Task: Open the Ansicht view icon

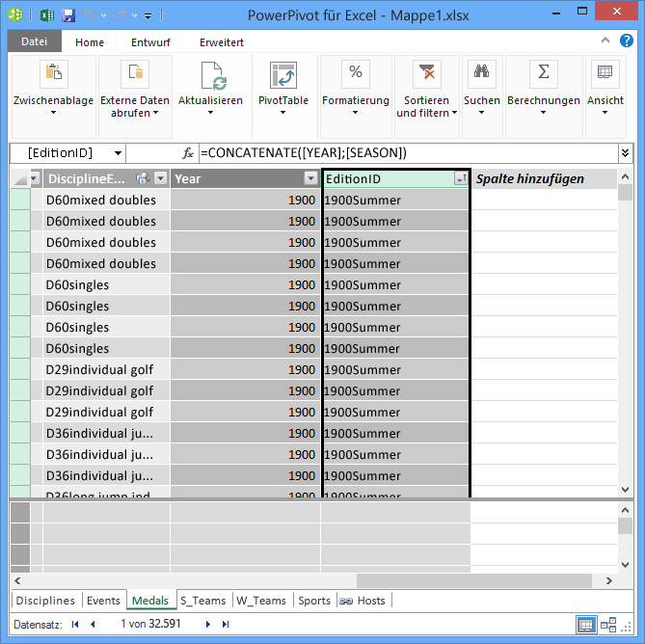Action: click(x=605, y=74)
